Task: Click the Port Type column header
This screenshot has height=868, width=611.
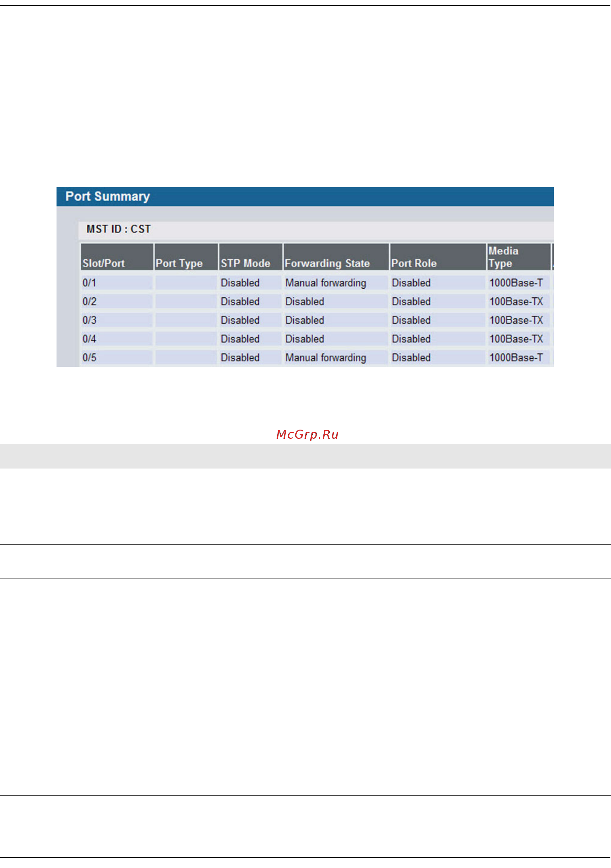Action: [186, 257]
